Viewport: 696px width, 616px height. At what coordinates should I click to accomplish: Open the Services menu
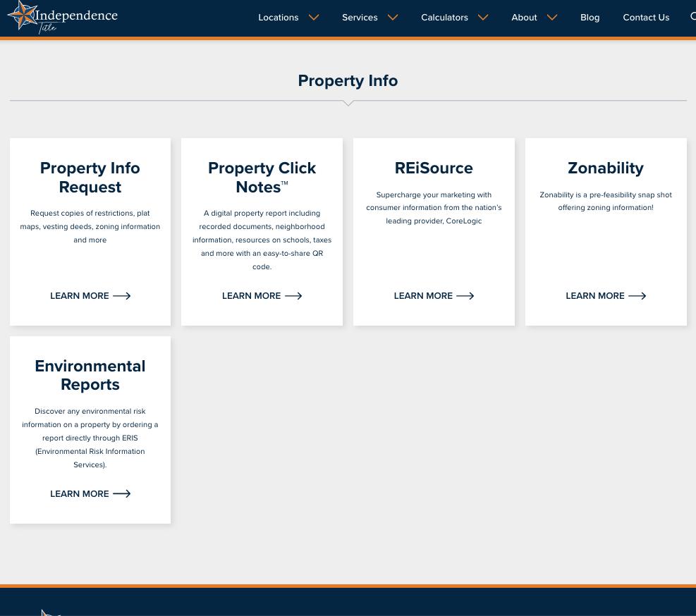[360, 18]
